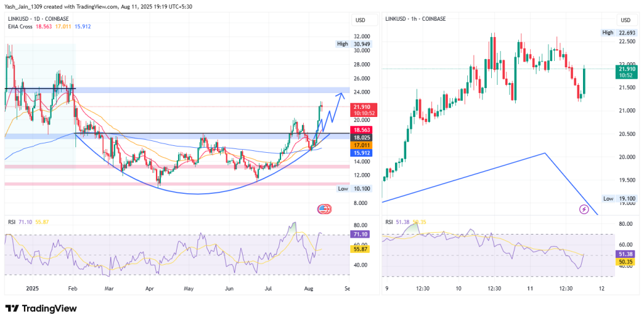Click the purple 71.10 RSI value tag
Screen dimensions: 644x322
tap(360, 234)
